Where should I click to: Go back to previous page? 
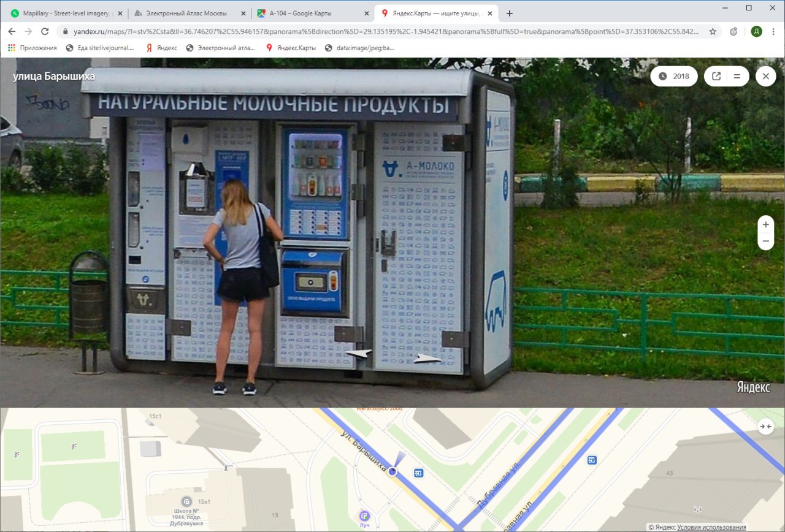[12, 31]
